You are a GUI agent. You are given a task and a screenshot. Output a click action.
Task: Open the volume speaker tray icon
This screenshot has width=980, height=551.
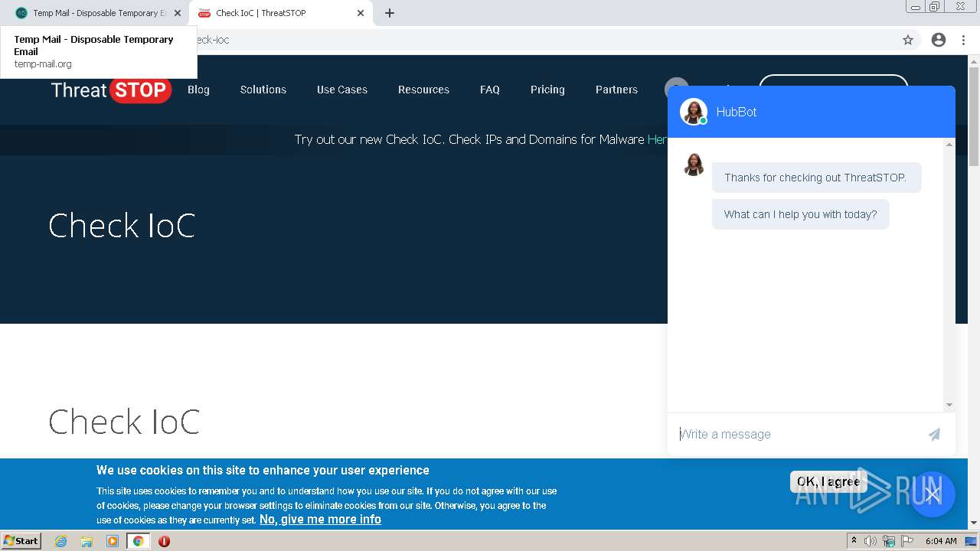[871, 541]
